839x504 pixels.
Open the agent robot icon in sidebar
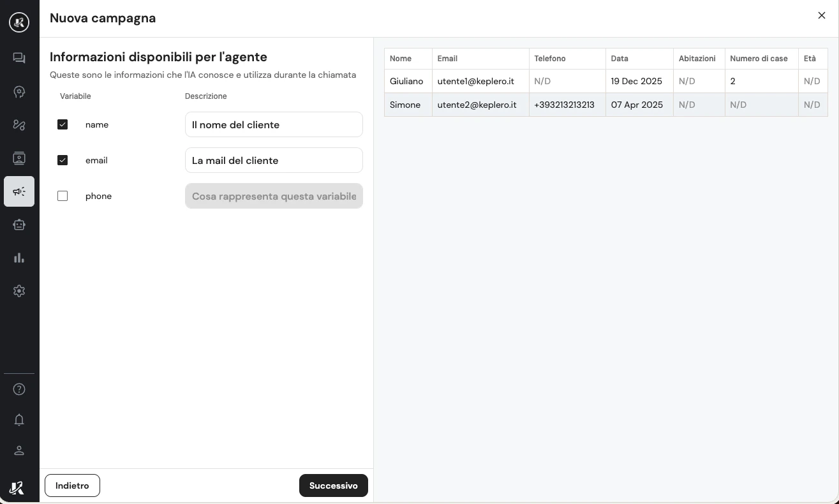pos(19,225)
